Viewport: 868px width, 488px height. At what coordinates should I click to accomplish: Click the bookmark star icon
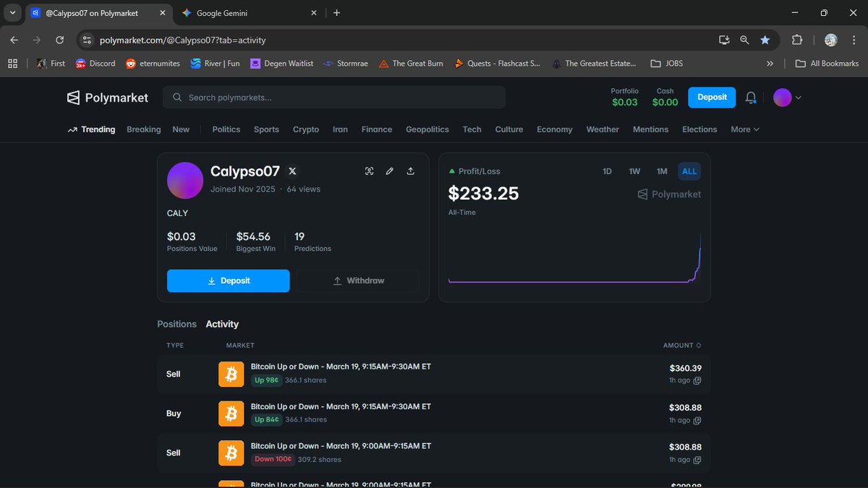click(x=765, y=40)
